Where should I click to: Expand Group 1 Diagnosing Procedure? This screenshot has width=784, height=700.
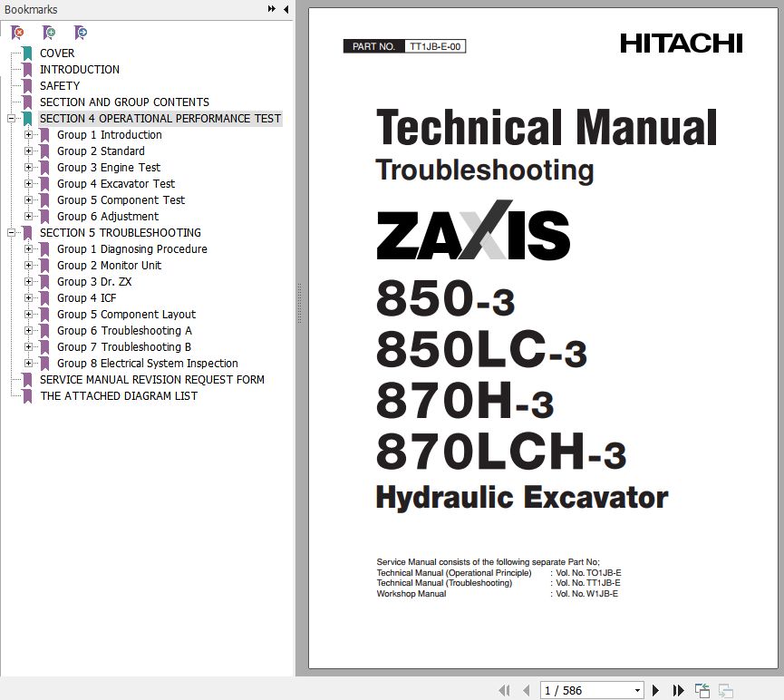coord(28,249)
